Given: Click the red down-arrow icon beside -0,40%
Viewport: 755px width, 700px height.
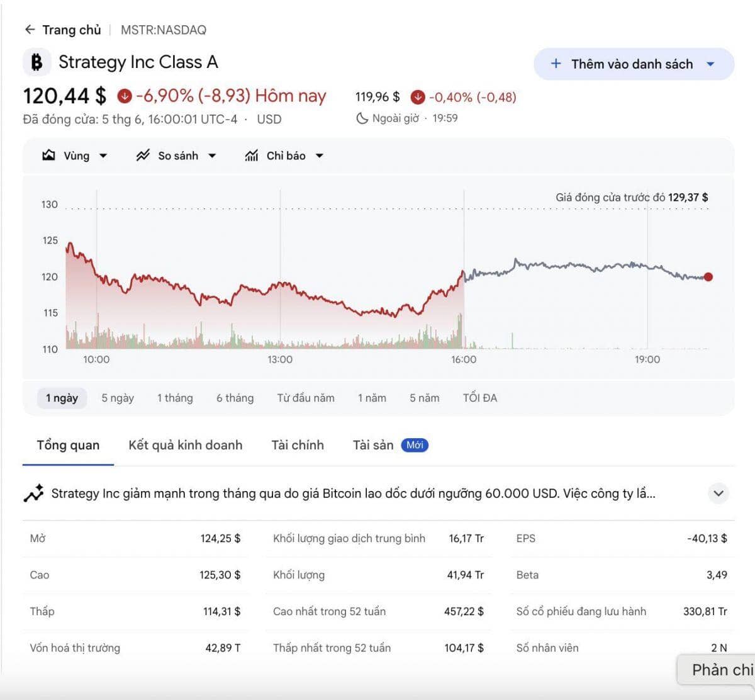Looking at the screenshot, I should click(x=418, y=97).
